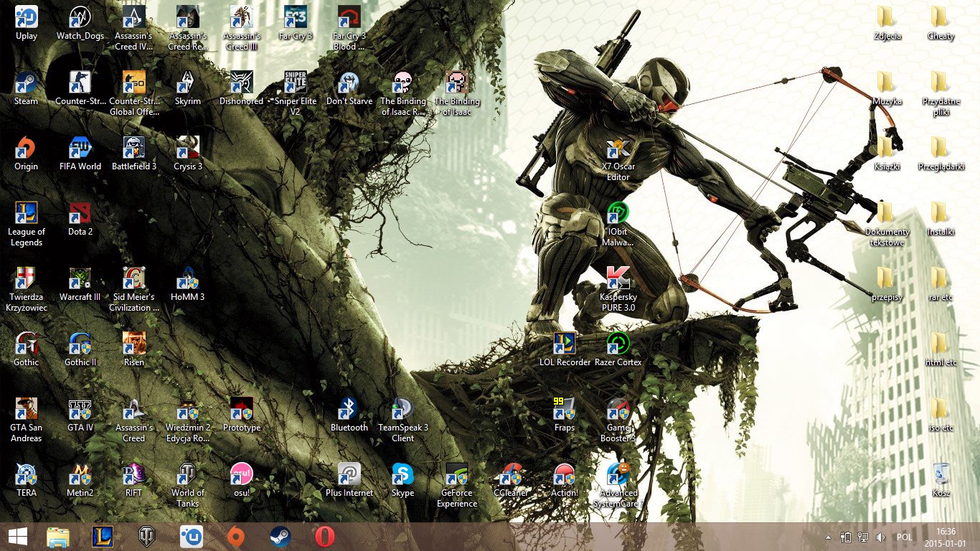
Task: Select the Sniper Elite V2 icon
Action: [x=296, y=93]
